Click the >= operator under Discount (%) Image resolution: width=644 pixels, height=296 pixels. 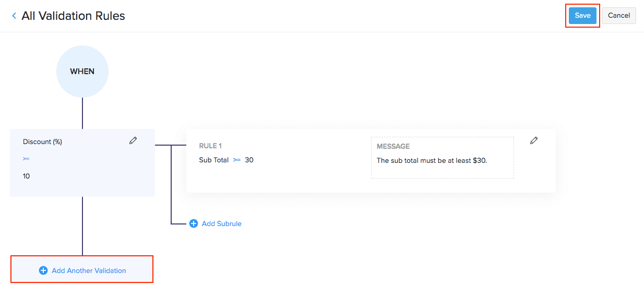click(x=26, y=158)
